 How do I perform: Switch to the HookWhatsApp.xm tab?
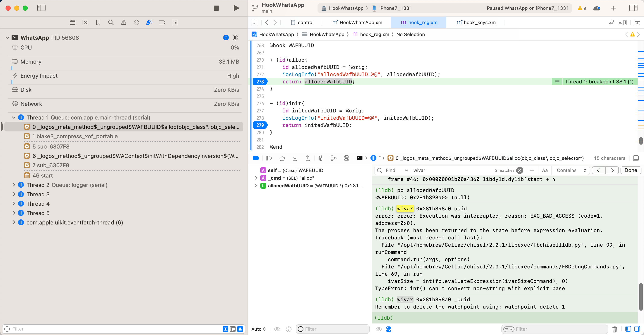357,22
